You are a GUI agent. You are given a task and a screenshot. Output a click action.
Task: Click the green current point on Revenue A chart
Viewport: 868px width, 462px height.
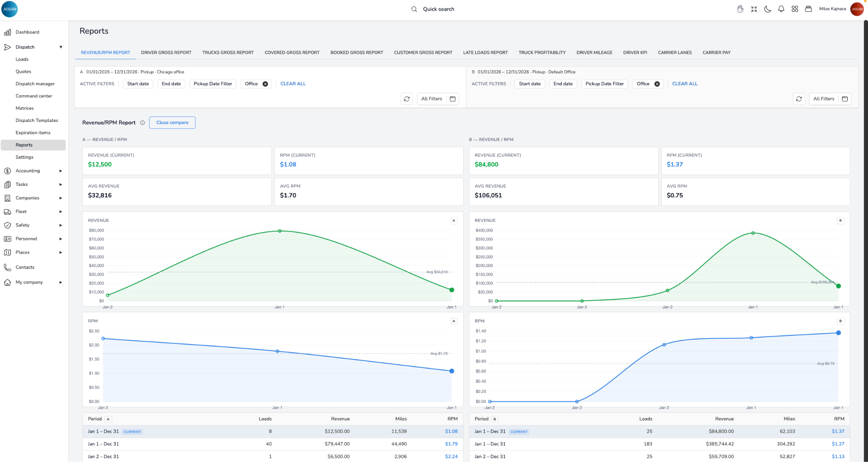pos(452,290)
